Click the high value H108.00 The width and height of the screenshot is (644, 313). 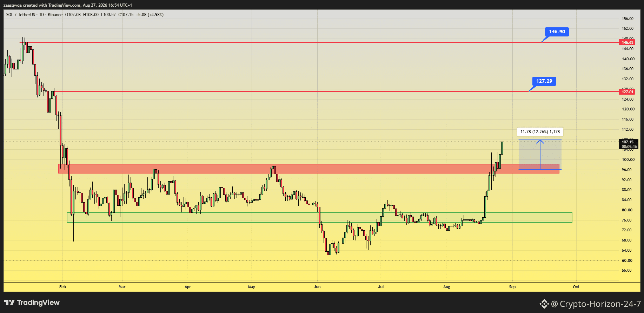point(91,15)
